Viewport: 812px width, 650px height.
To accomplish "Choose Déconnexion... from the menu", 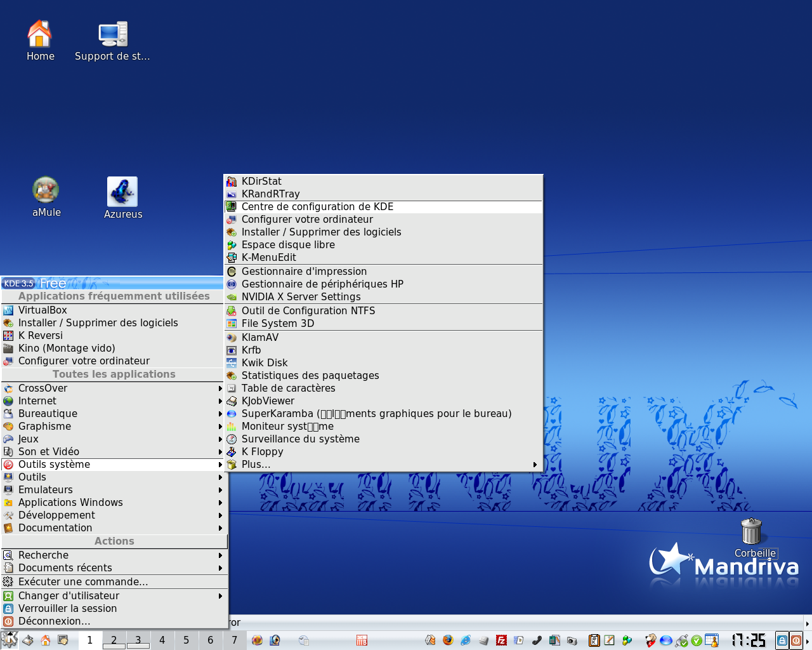I will click(114, 621).
